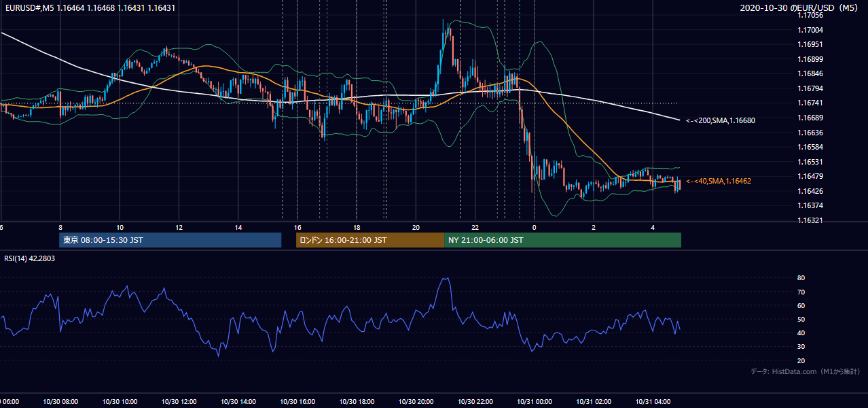Click hour marker 16 below price chart

point(297,227)
